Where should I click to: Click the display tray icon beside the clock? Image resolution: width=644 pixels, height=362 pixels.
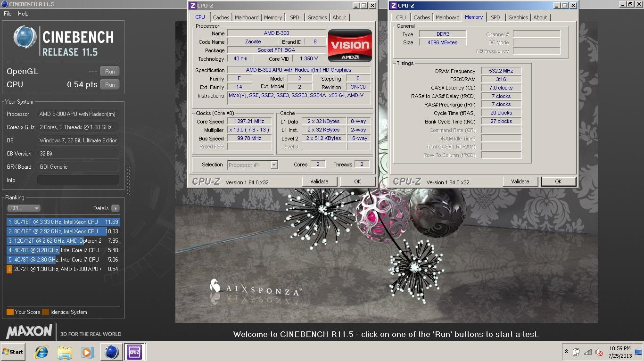[638, 352]
